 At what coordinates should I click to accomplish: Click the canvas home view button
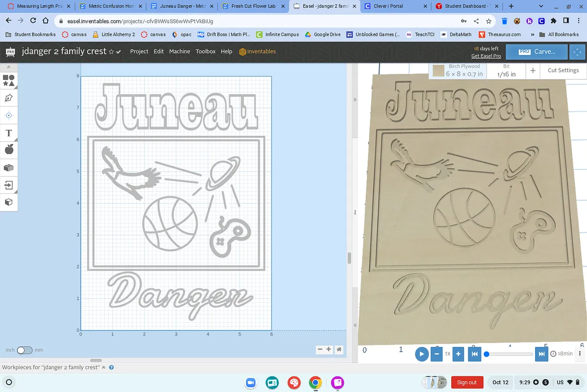[x=339, y=349]
